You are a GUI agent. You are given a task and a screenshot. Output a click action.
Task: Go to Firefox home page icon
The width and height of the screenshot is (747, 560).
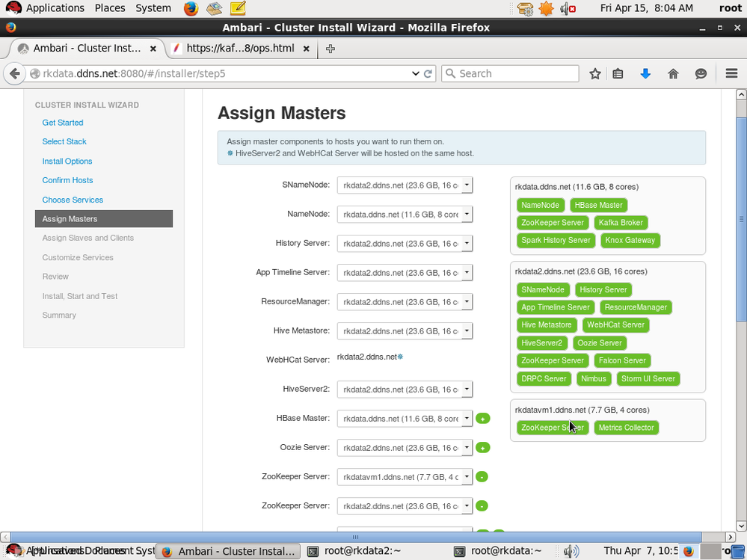[x=673, y=73]
